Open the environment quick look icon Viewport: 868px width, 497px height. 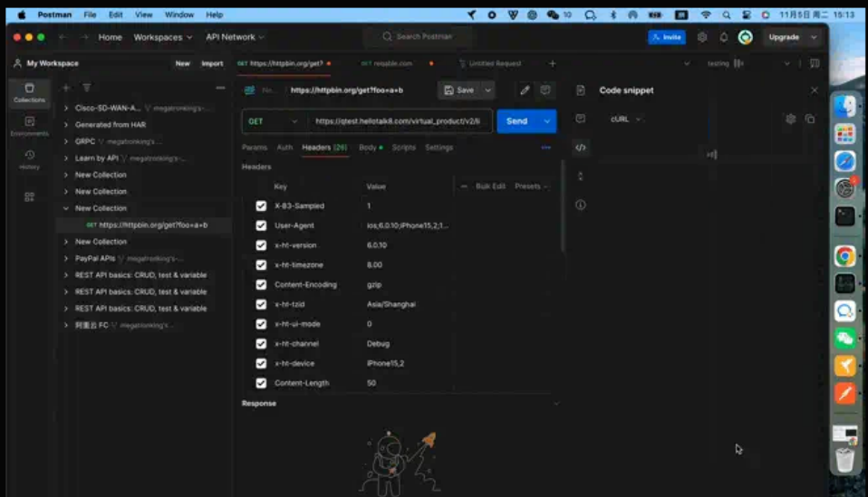[x=815, y=63]
